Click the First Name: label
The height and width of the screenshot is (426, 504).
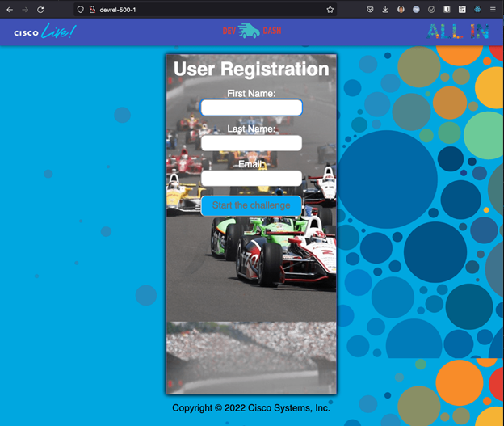coord(251,93)
